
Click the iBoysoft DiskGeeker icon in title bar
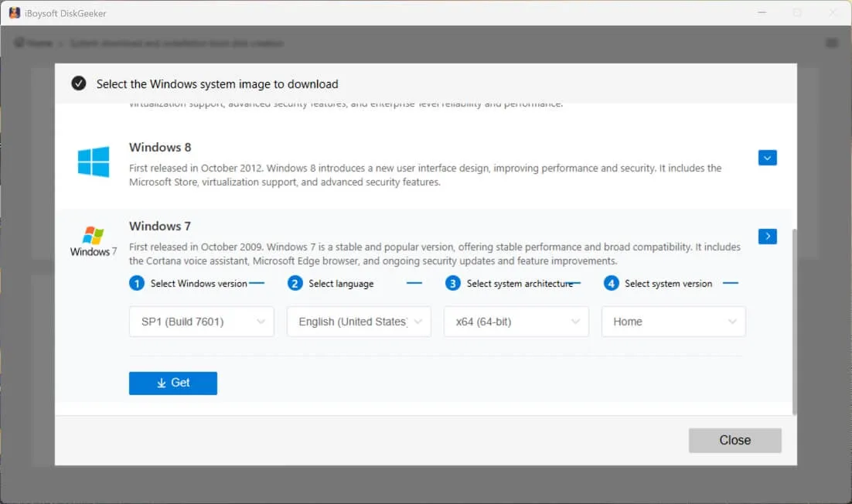pos(14,12)
